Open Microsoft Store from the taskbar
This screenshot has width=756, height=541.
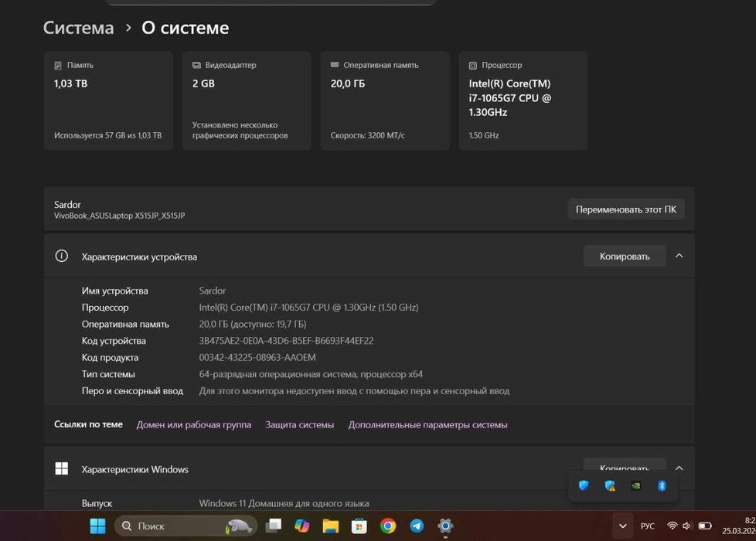(359, 526)
